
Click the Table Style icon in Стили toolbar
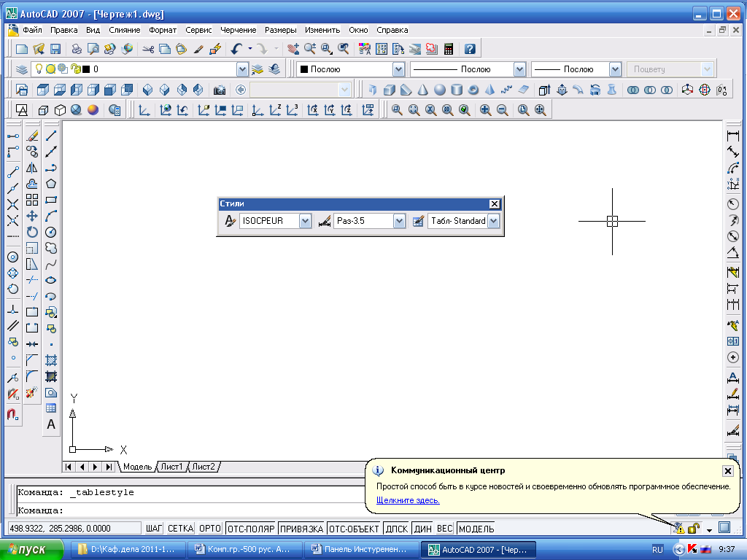[x=418, y=221]
